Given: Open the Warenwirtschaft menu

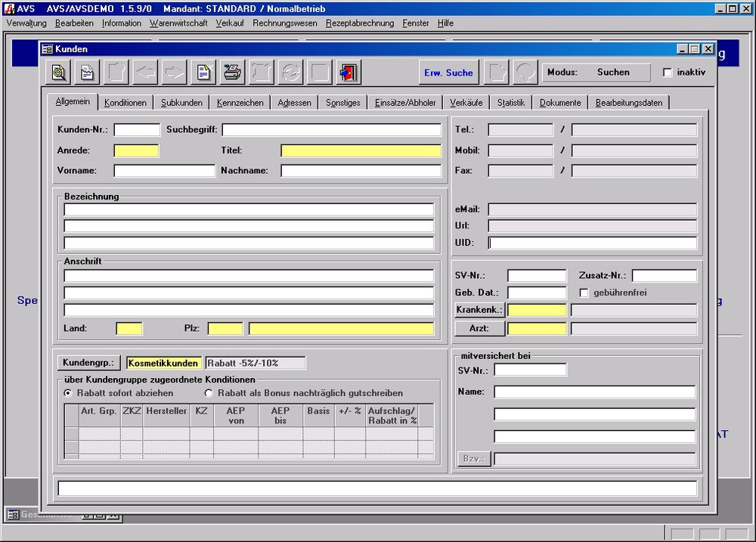Looking at the screenshot, I should 178,23.
